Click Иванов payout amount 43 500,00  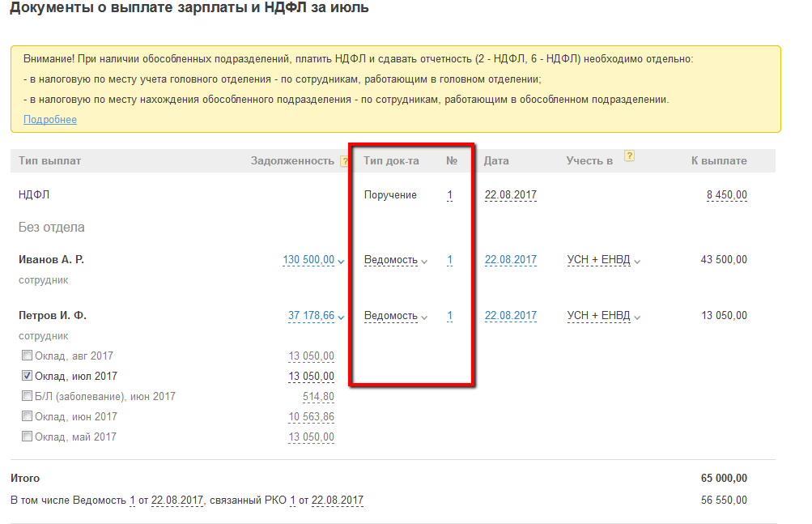(724, 259)
